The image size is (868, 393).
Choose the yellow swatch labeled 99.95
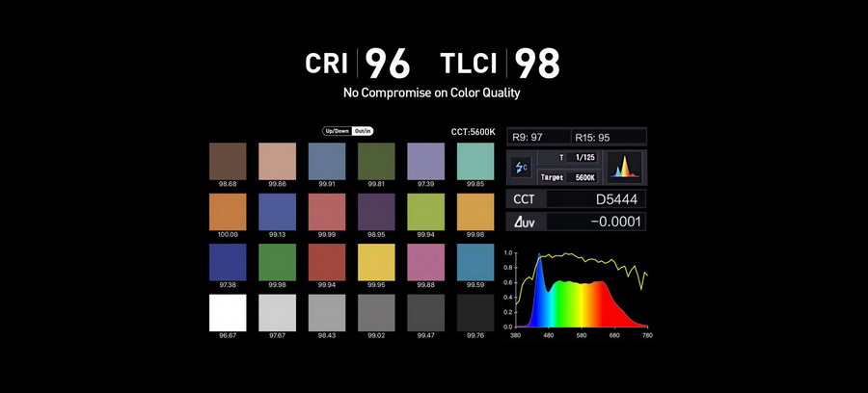(376, 261)
